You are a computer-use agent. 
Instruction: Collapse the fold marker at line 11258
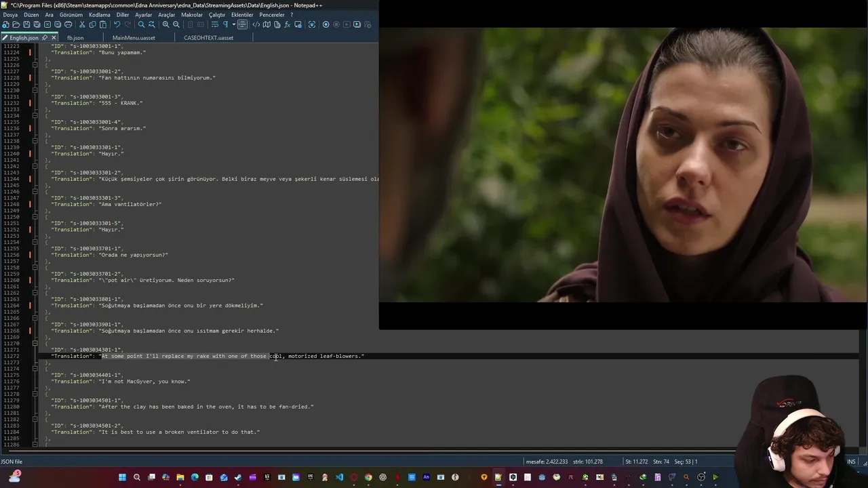[x=35, y=268]
